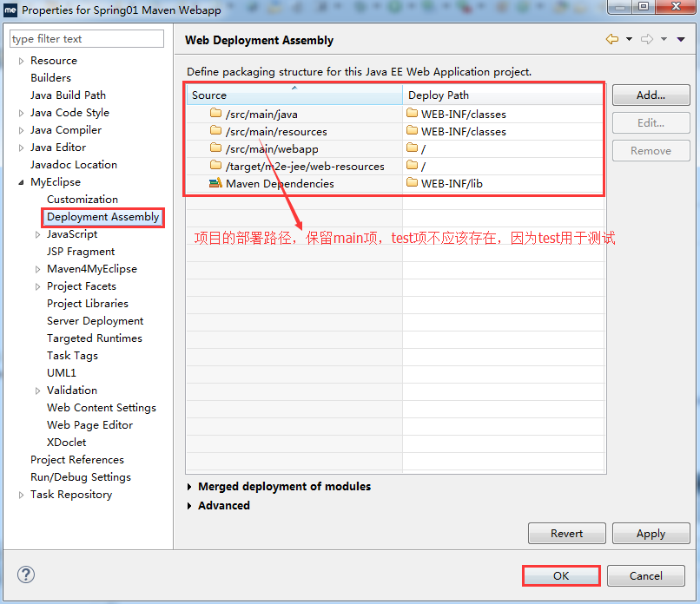Click the MyEclipse 'me' title bar icon
Viewport: 700px width, 604px height.
pos(10,10)
